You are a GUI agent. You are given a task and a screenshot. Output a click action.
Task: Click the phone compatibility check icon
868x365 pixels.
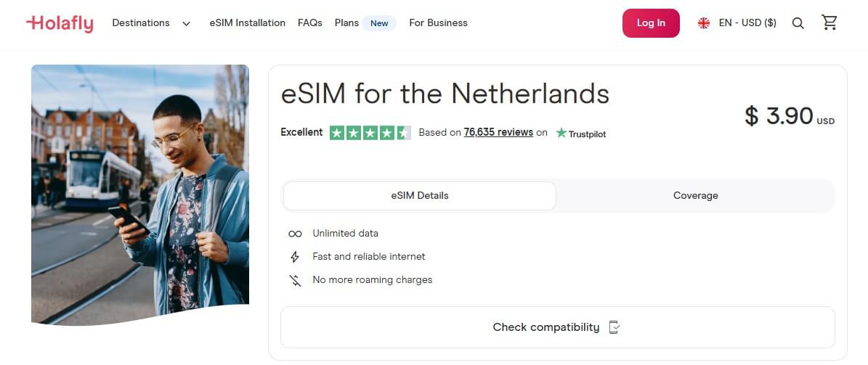[x=615, y=327]
